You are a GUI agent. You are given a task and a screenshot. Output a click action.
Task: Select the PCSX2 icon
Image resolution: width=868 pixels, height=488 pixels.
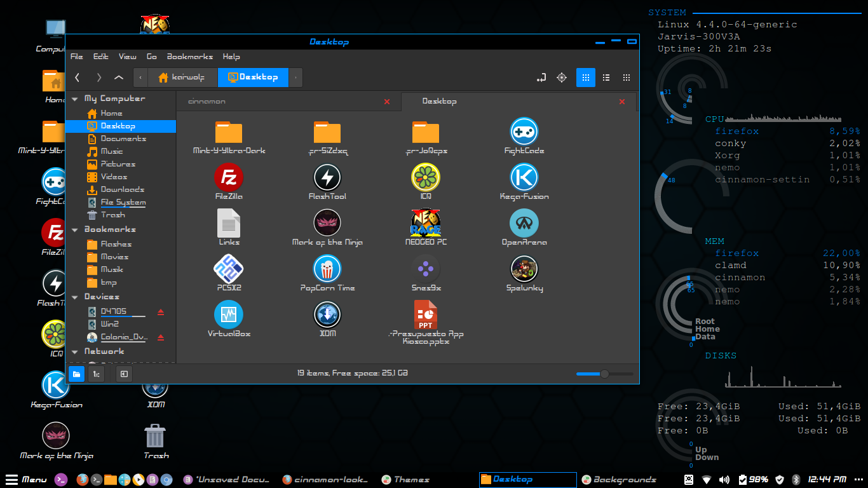pos(229,269)
